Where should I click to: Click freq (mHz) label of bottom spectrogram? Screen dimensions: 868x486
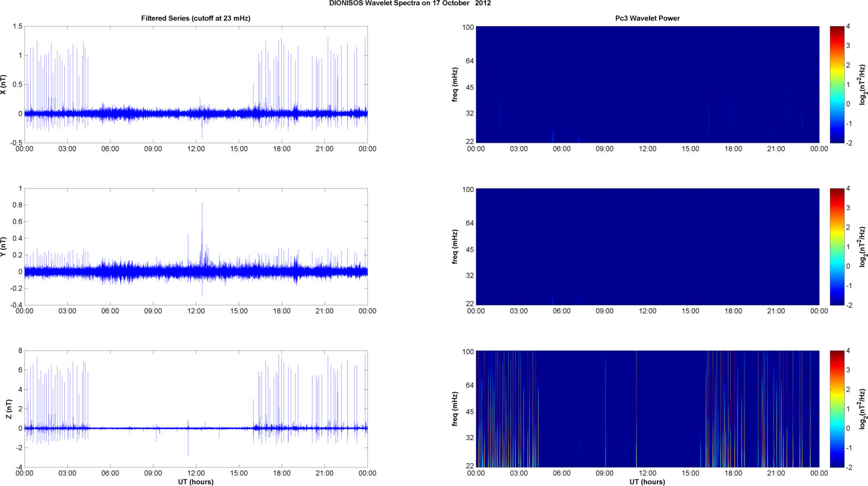455,409
